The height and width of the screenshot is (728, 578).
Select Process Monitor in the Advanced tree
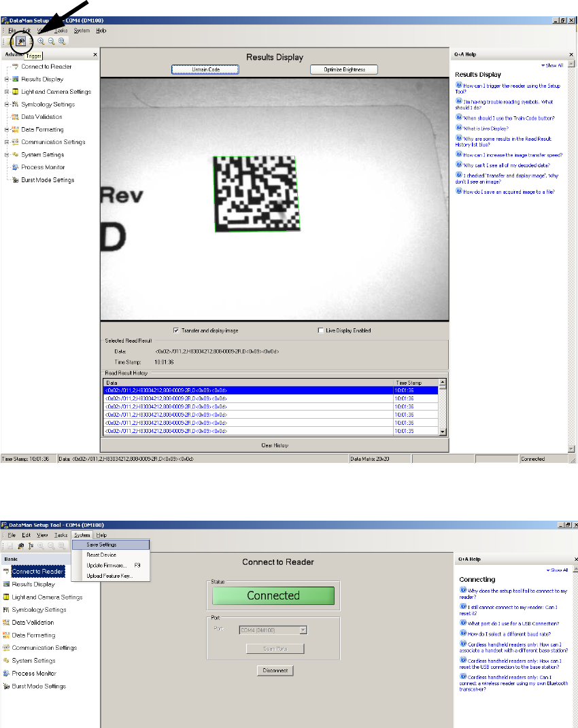(x=43, y=167)
